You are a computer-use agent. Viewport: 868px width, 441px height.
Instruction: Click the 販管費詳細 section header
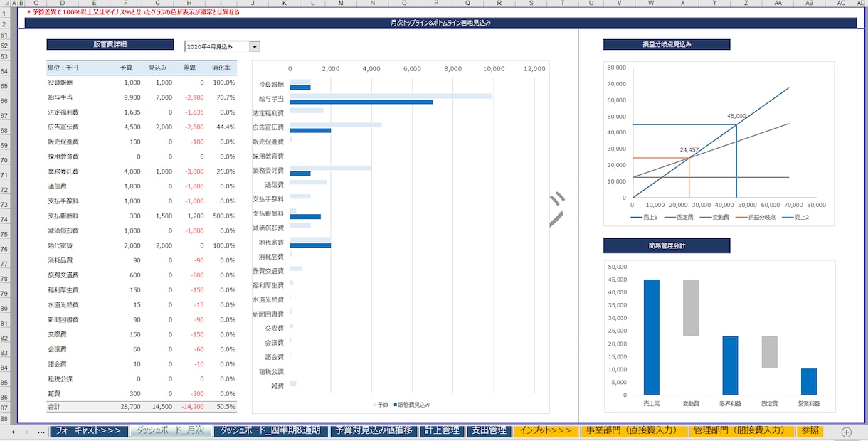[x=110, y=44]
